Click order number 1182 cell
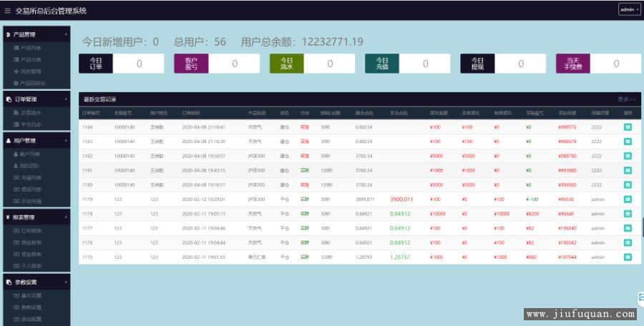 coord(87,156)
